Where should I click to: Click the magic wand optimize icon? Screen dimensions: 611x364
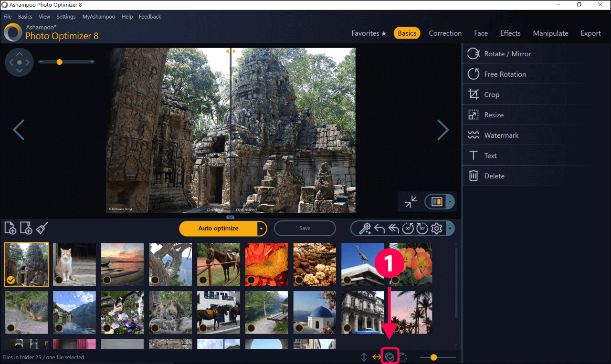coord(365,229)
